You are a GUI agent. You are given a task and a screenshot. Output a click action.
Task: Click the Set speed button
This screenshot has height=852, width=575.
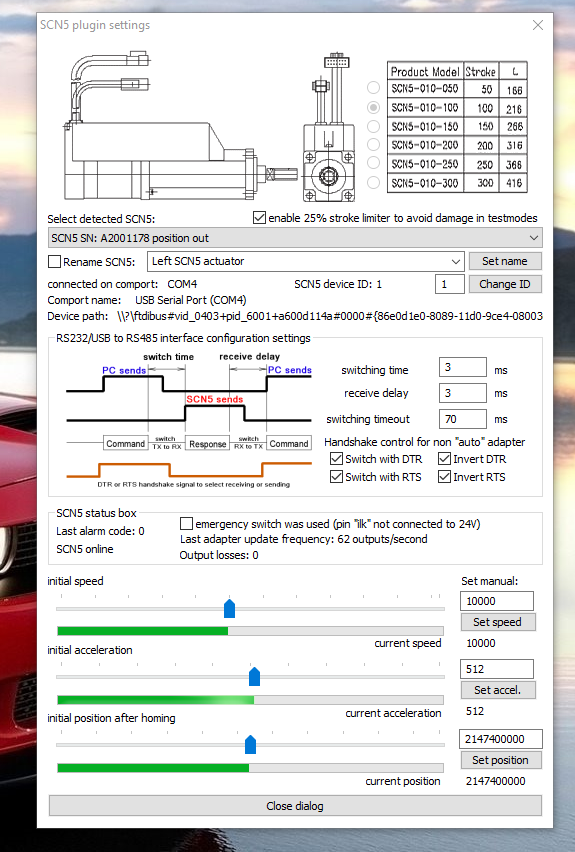tap(498, 622)
